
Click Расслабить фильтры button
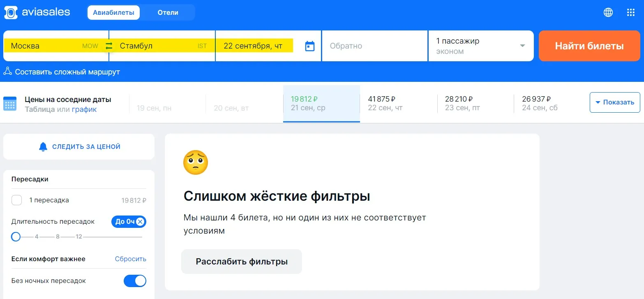point(241,261)
